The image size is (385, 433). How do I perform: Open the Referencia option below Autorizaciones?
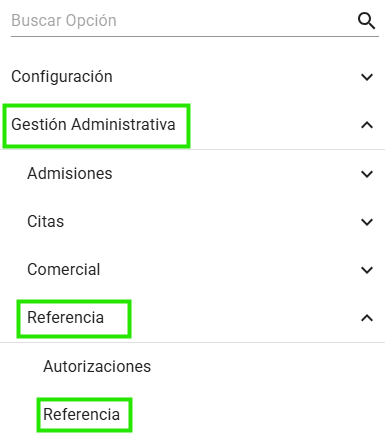tap(81, 414)
